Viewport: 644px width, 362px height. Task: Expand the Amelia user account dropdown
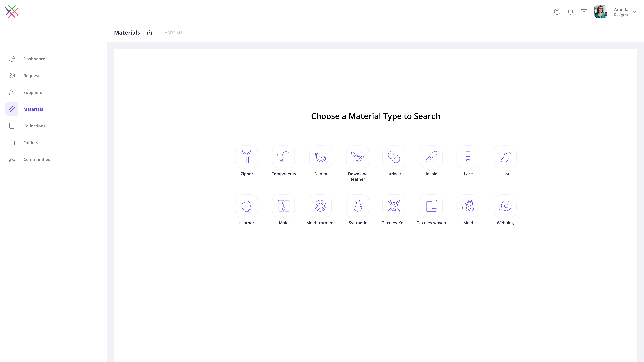coord(635,12)
